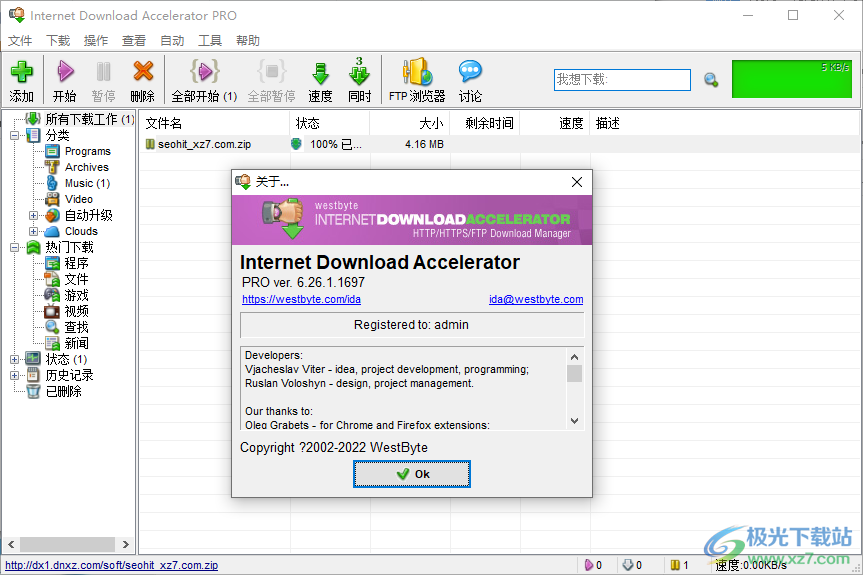Select the 查找 search icon in tree
863x575 pixels.
(x=52, y=327)
